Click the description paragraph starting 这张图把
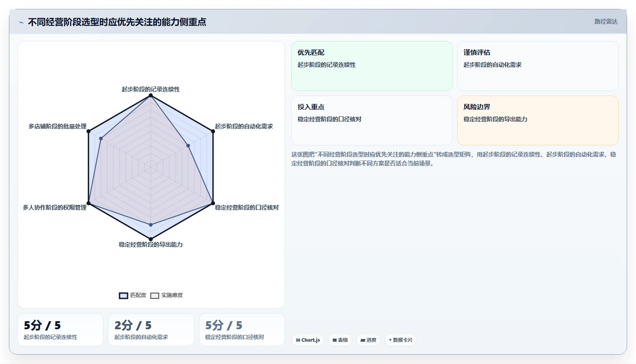 (454, 159)
